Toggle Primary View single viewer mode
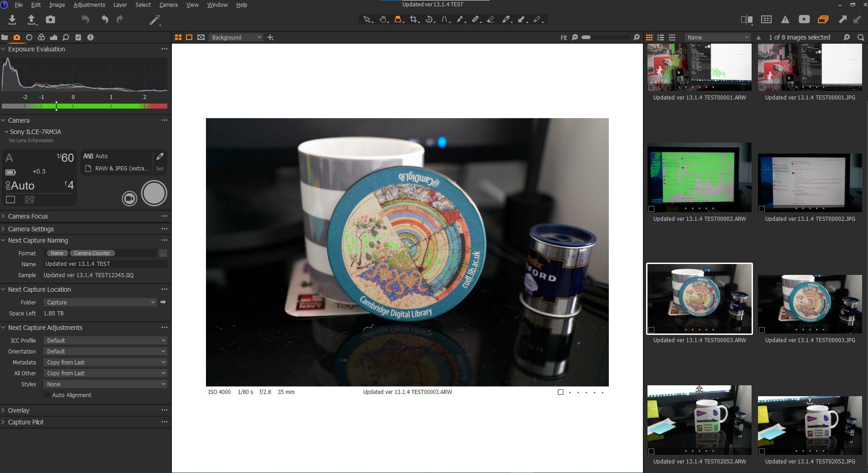The width and height of the screenshot is (868, 473). pos(189,37)
